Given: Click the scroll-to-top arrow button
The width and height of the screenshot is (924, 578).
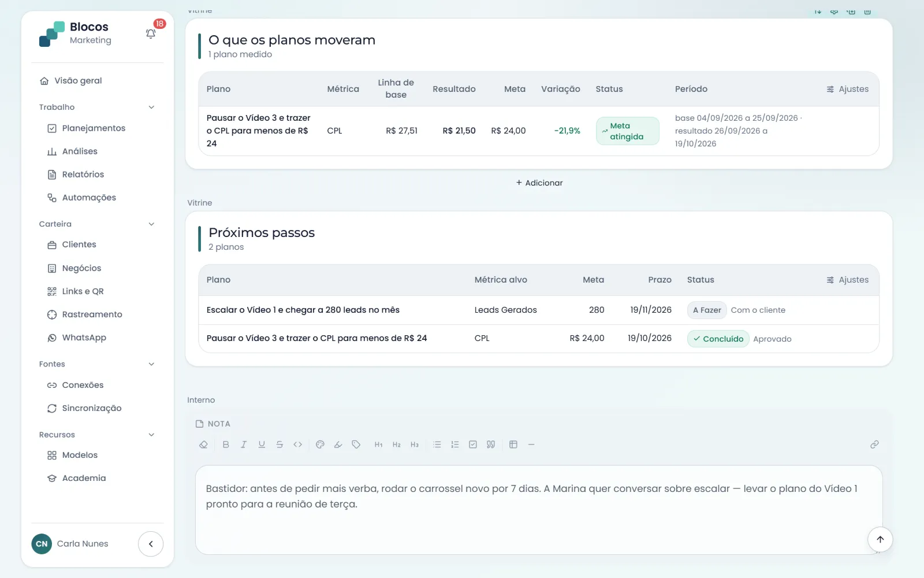Looking at the screenshot, I should tap(880, 539).
